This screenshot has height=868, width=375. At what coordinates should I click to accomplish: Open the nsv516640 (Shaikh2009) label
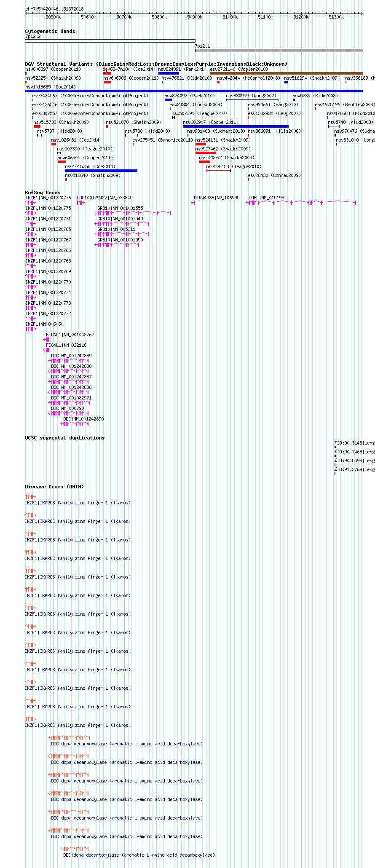coord(93,175)
